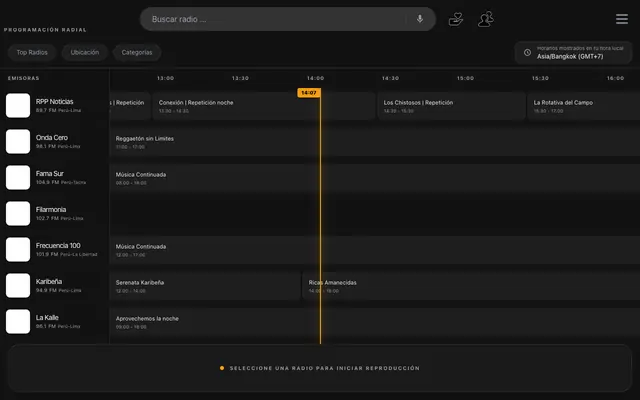Click the Programación Radial site title
Screen dimensions: 640x400
45,30
